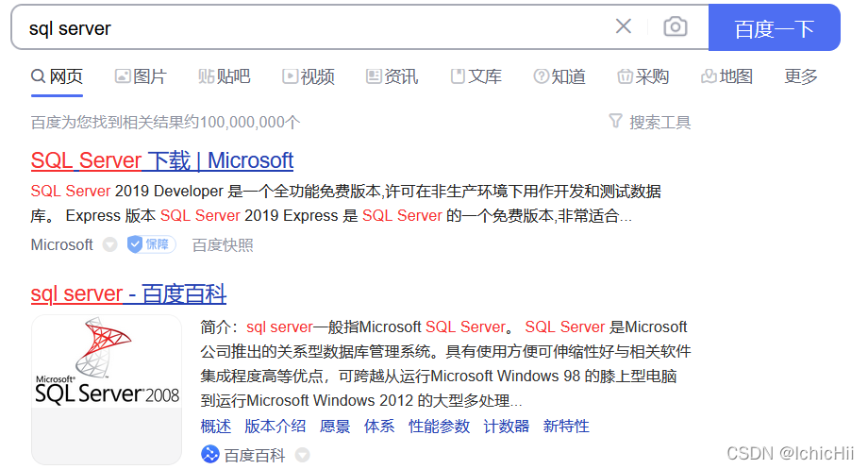Click the Microsoft source label
The width and height of the screenshot is (868, 469).
point(62,244)
